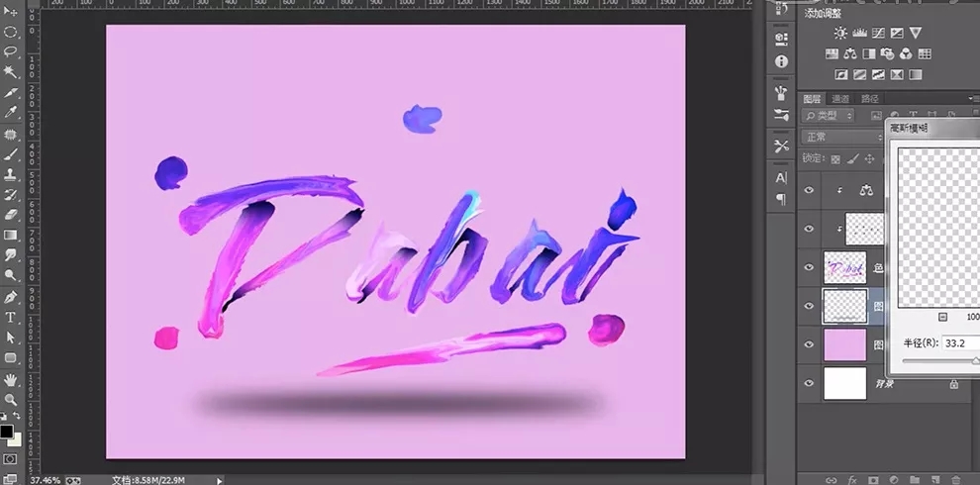
Task: Select the Slice tool in the toolbar
Action: pos(10,92)
